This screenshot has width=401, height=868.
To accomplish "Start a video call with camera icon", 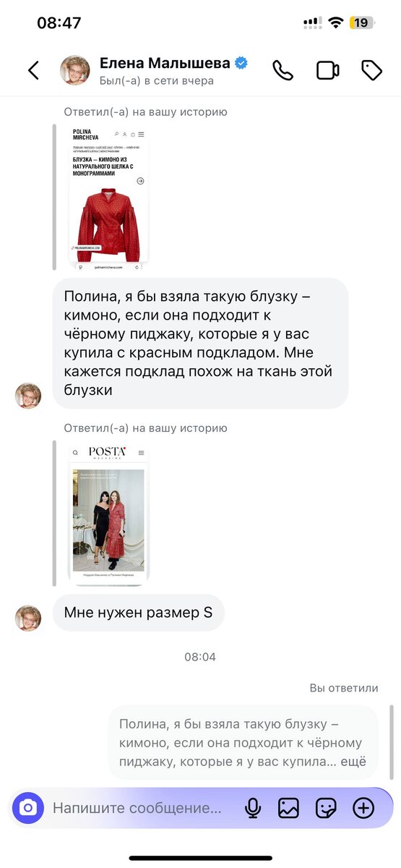I will click(328, 70).
